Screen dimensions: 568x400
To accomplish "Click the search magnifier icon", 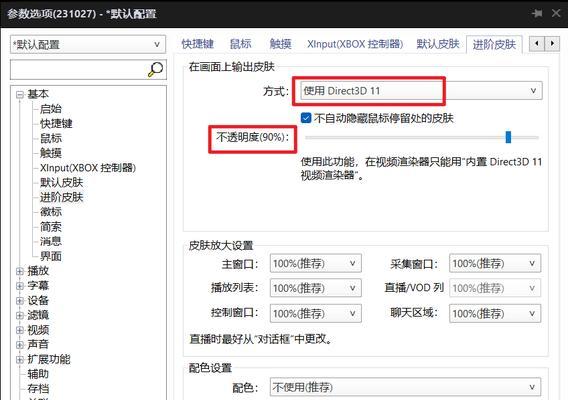I will [x=156, y=69].
